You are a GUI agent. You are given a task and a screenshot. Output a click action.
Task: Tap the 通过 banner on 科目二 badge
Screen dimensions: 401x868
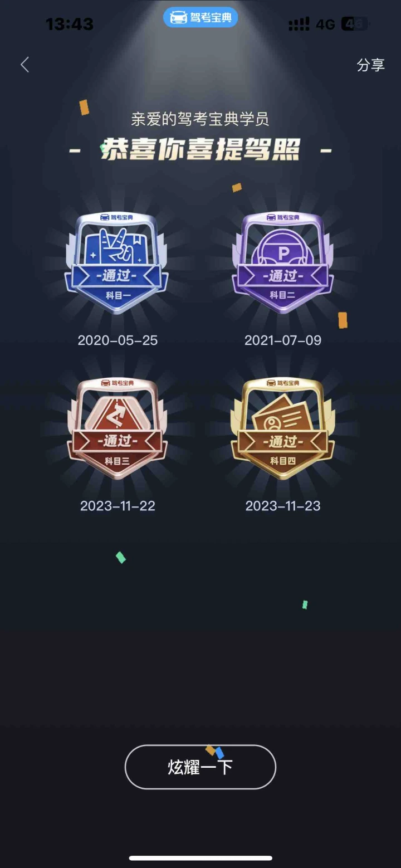pyautogui.click(x=283, y=276)
